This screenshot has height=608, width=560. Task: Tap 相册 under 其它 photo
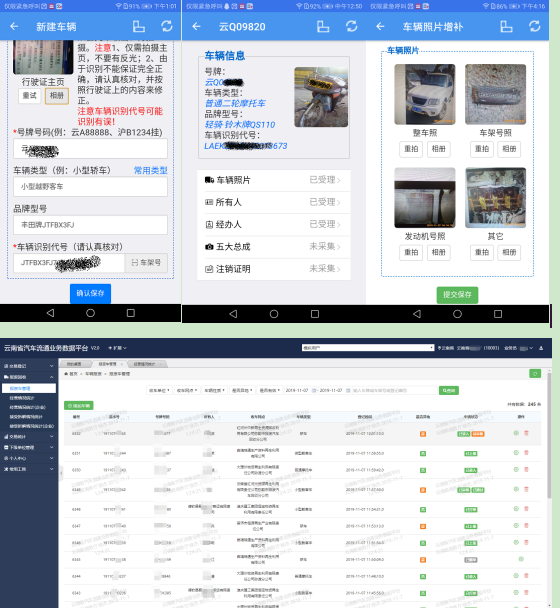click(509, 252)
